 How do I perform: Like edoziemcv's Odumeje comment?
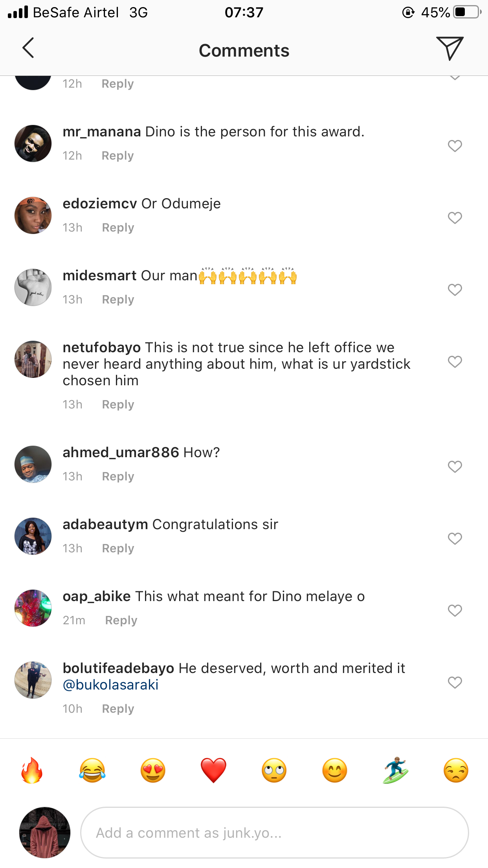(455, 218)
